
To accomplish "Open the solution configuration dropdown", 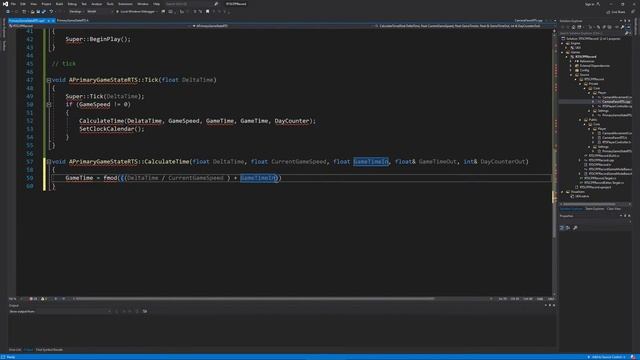I will coord(76,12).
